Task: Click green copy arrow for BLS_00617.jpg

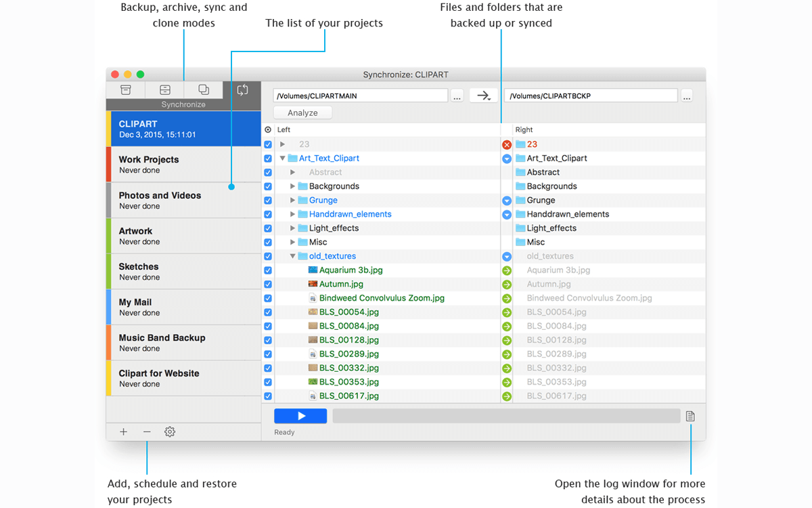Action: pyautogui.click(x=507, y=396)
